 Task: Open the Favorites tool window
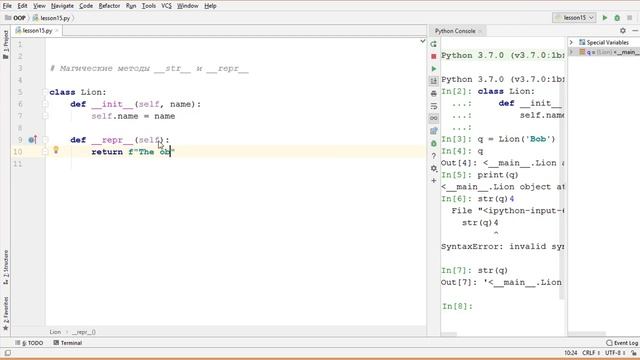click(x=5, y=313)
